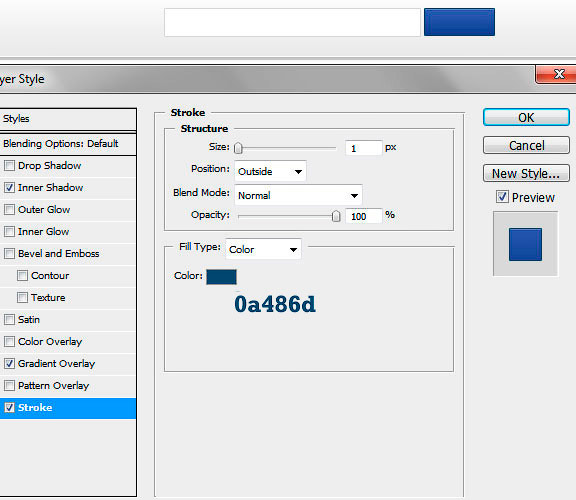Select the Drop Shadow style label
This screenshot has height=500, width=576.
point(50,166)
